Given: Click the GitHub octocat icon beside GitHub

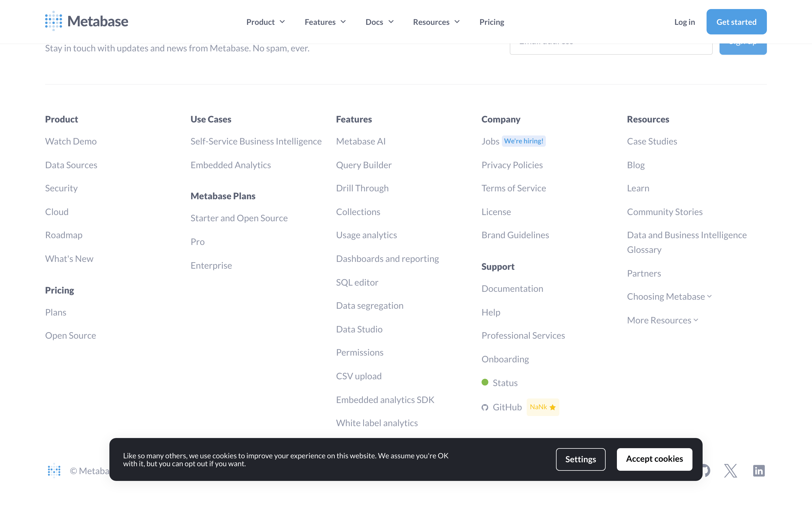Looking at the screenshot, I should pos(484,408).
